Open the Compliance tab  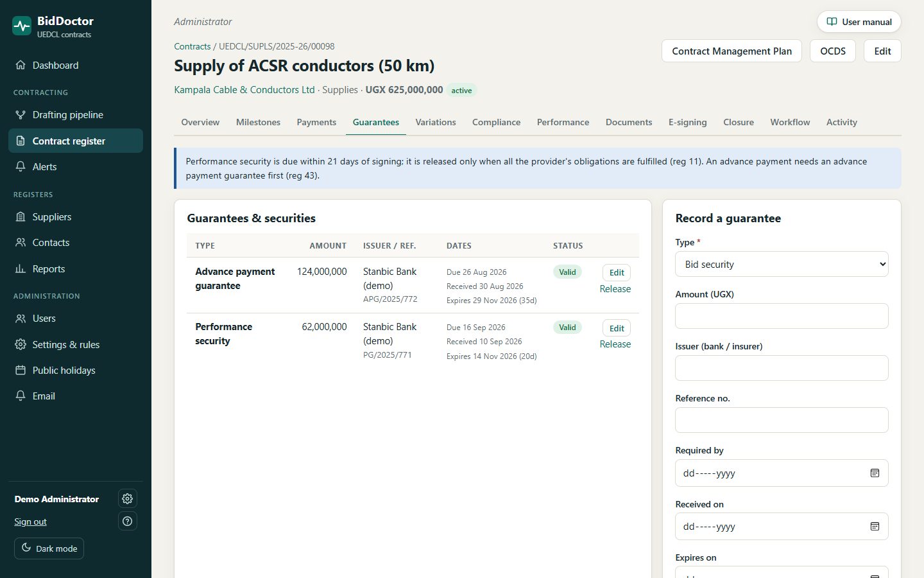pyautogui.click(x=497, y=122)
